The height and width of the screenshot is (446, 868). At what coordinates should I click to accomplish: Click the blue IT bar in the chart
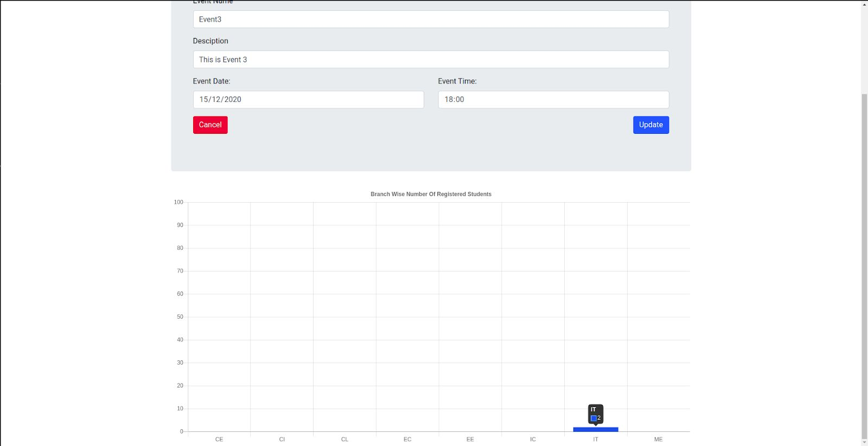point(596,429)
